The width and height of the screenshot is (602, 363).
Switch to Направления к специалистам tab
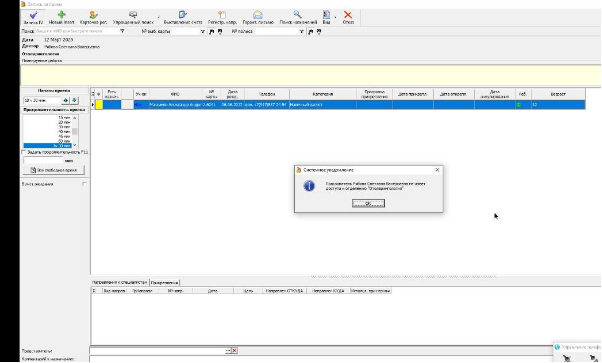[x=119, y=282]
